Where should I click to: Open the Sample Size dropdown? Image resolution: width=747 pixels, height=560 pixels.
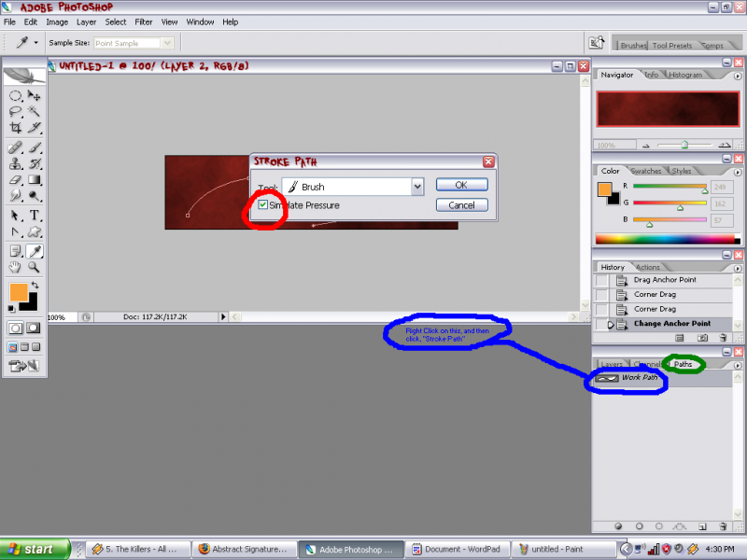(x=167, y=43)
